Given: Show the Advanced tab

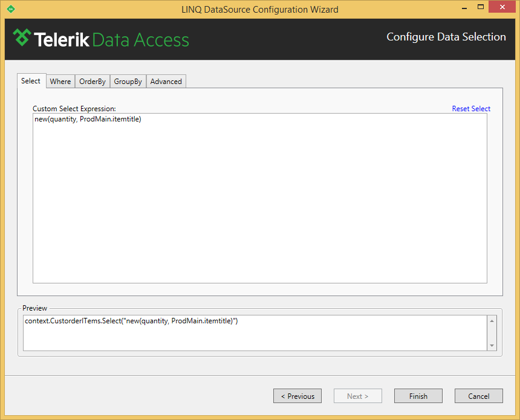Looking at the screenshot, I should coord(166,82).
